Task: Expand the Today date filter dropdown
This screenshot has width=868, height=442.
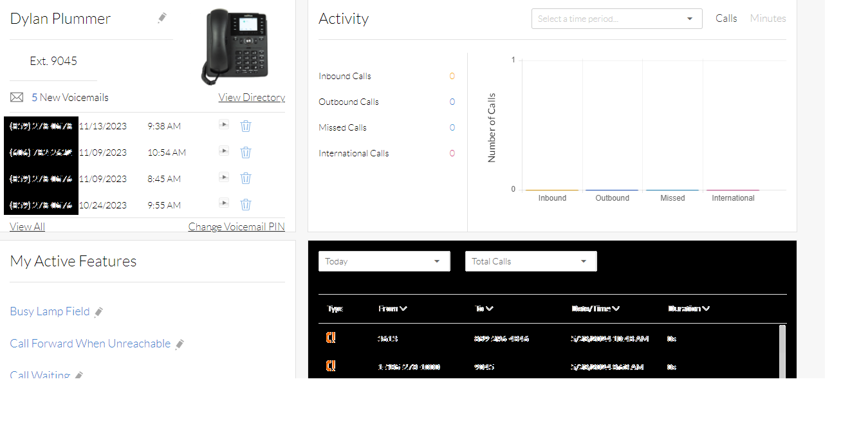Action: point(384,261)
